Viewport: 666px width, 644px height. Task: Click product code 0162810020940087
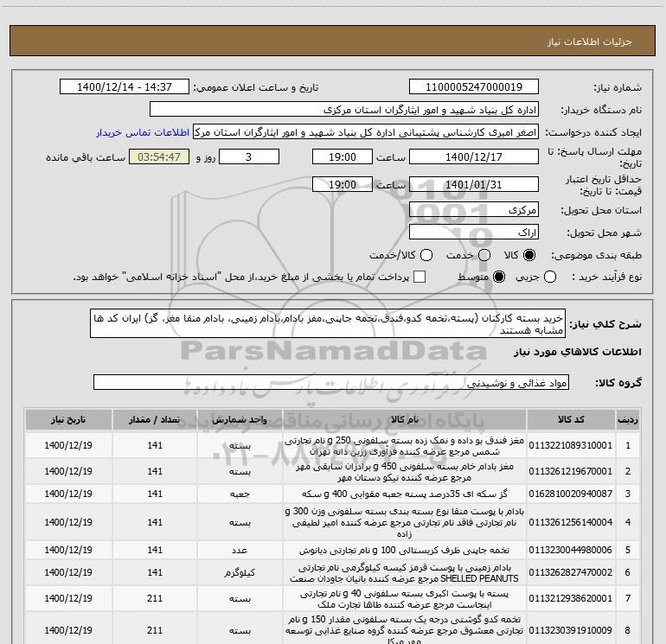click(571, 494)
